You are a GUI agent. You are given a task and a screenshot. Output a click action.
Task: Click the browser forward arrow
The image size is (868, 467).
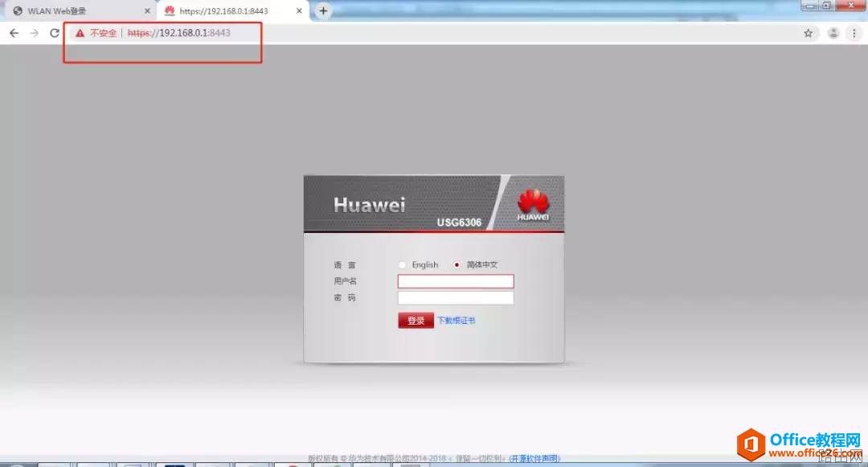pos(35,33)
